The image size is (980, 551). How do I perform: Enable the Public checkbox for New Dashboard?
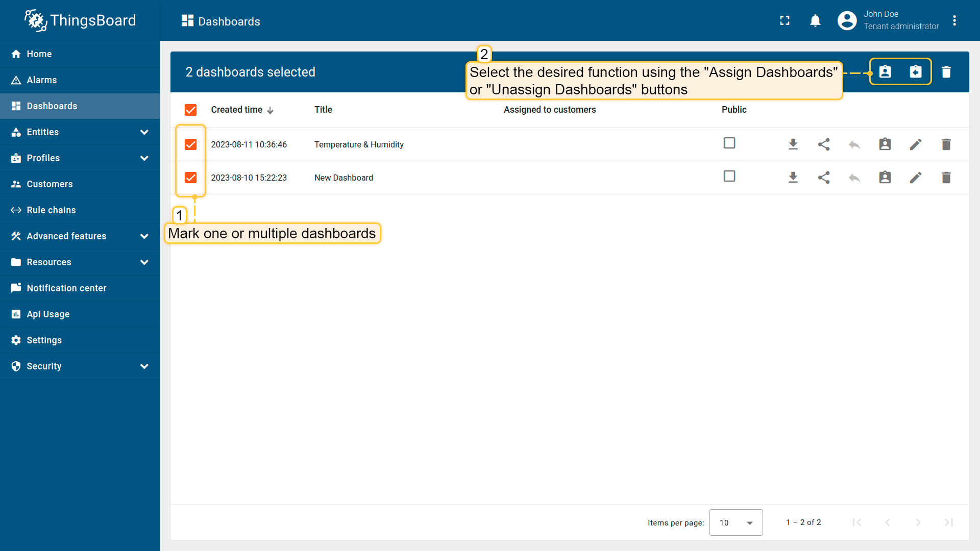pos(729,177)
